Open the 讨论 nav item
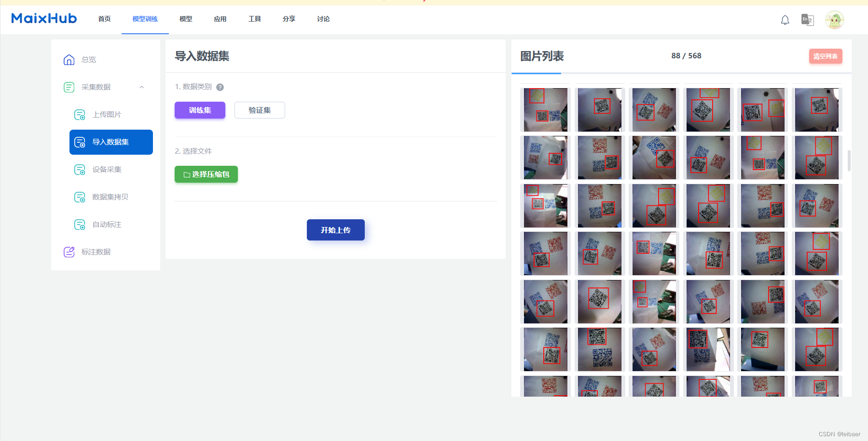The width and height of the screenshot is (868, 441). 323,19
